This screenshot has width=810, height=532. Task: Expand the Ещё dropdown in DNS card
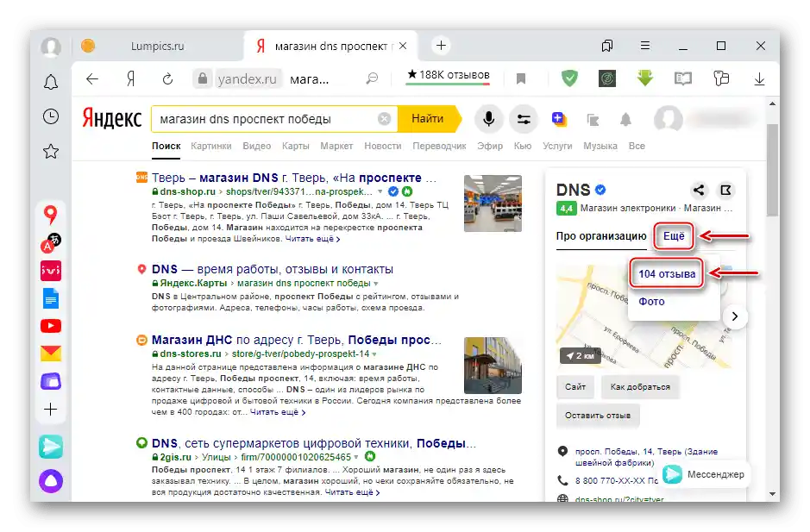[674, 236]
